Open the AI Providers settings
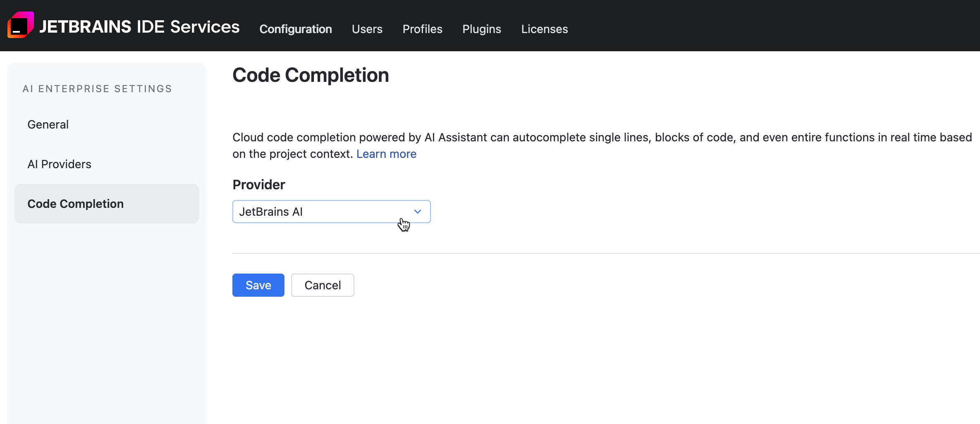This screenshot has width=980, height=424. 59,164
